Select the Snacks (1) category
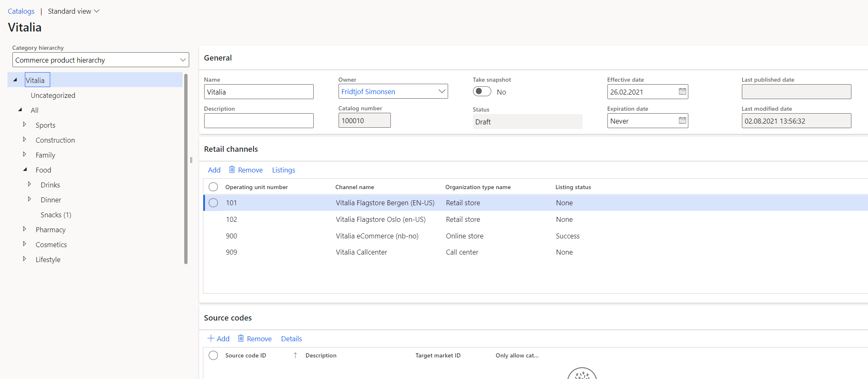 point(56,215)
